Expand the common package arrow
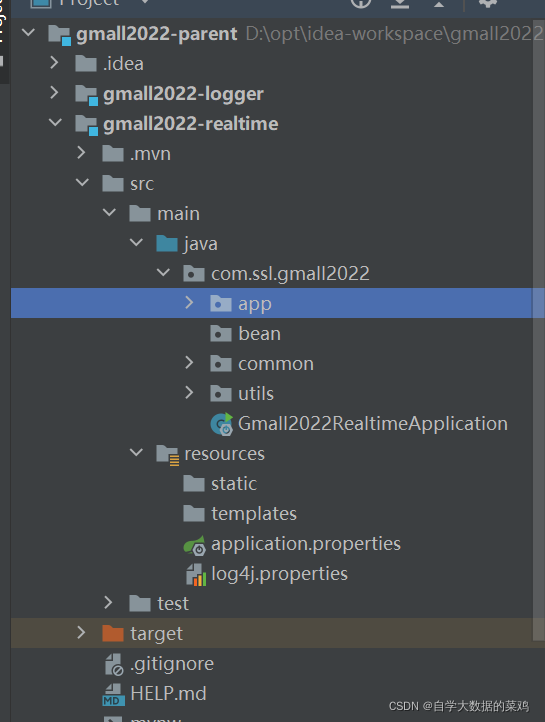 coord(189,363)
